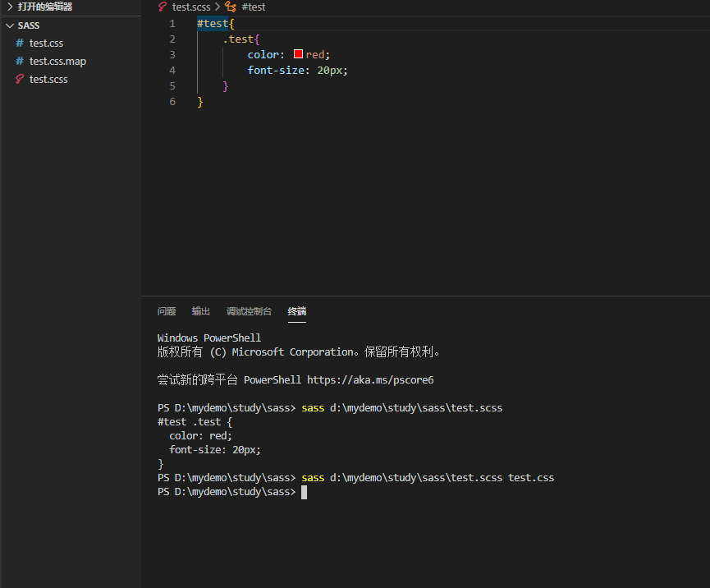This screenshot has width=710, height=588.
Task: Switch to the 问题 tab
Action: (x=166, y=311)
